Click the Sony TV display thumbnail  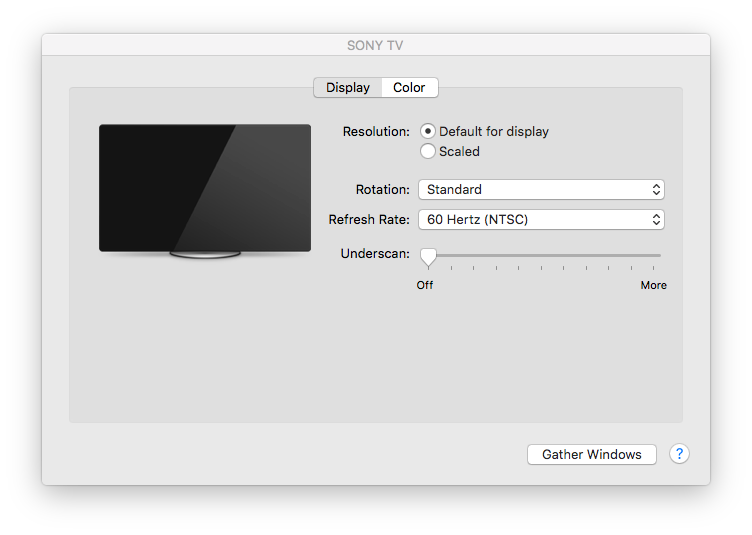(205, 191)
